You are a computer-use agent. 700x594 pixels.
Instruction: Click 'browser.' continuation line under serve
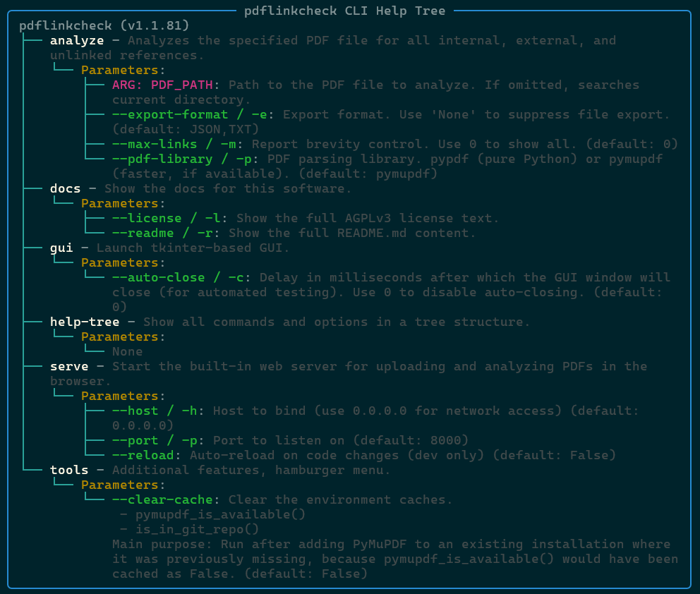pos(81,381)
